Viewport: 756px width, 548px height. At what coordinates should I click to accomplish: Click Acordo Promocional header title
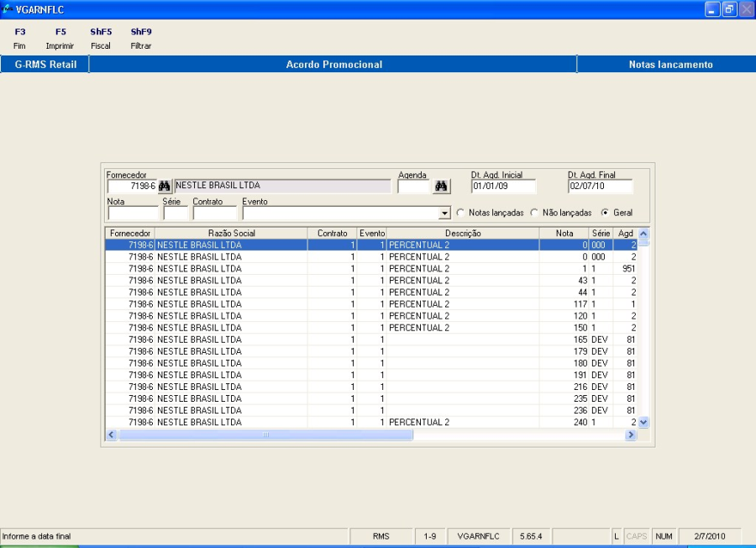pos(333,64)
